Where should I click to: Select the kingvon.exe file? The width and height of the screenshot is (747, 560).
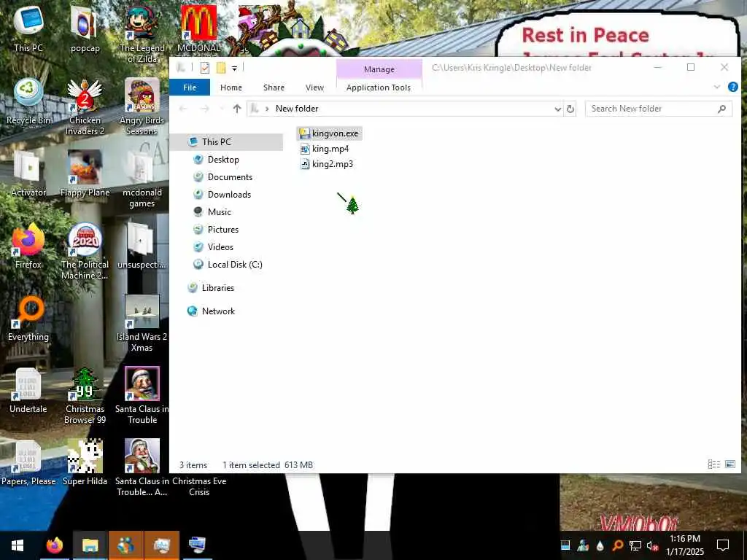click(x=329, y=133)
